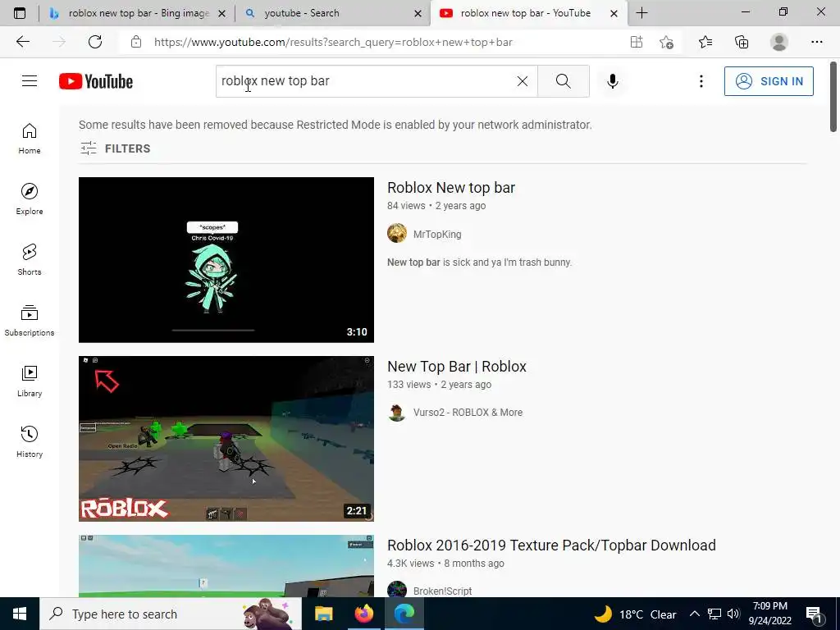Open Edge Settings and more menu
This screenshot has width=840, height=630.
click(x=816, y=42)
